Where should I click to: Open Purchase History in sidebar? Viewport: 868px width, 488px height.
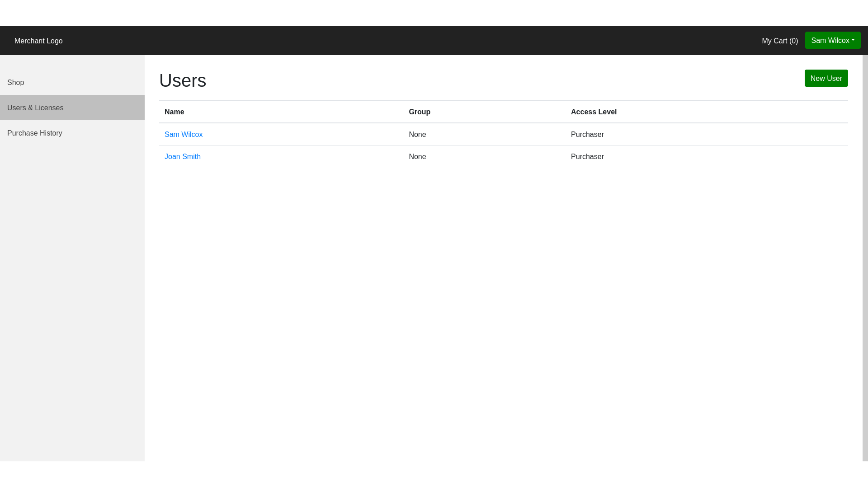pos(72,133)
